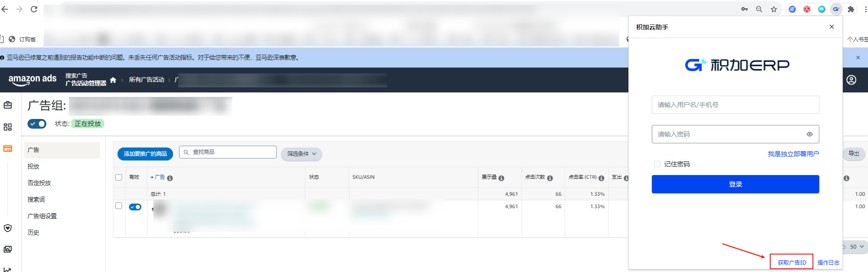Toggle the ad row active switch
This screenshot has width=868, height=272.
135,207
